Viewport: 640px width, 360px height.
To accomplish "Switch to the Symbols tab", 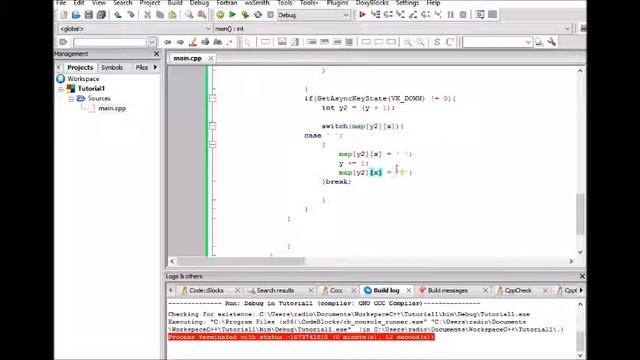I will 112,67.
